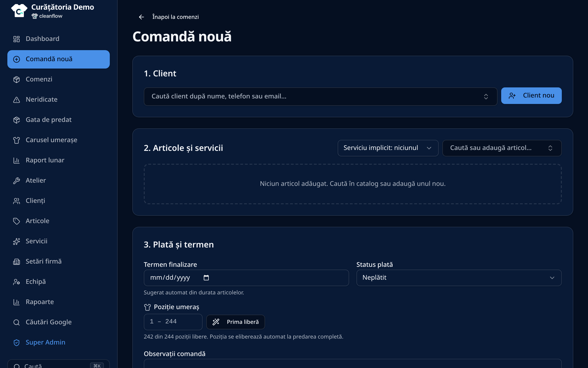The image size is (588, 368).
Task: Open the Super Admin link
Action: click(x=59, y=342)
